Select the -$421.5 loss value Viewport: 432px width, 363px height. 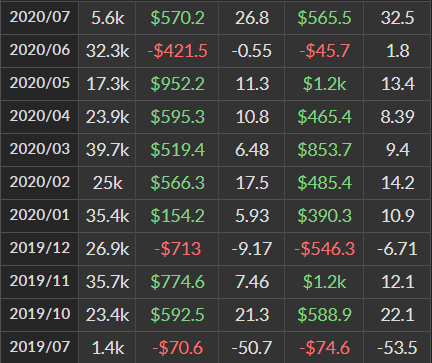point(177,51)
